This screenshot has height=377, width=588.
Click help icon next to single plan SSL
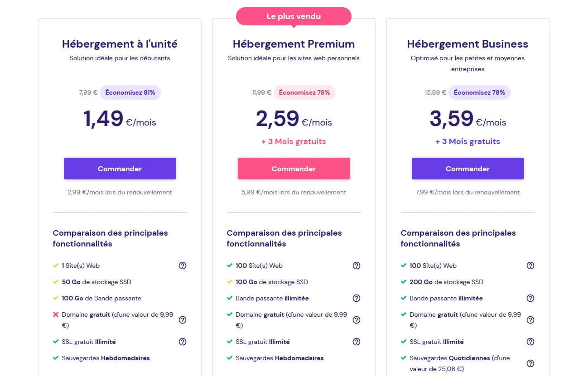pyautogui.click(x=183, y=342)
